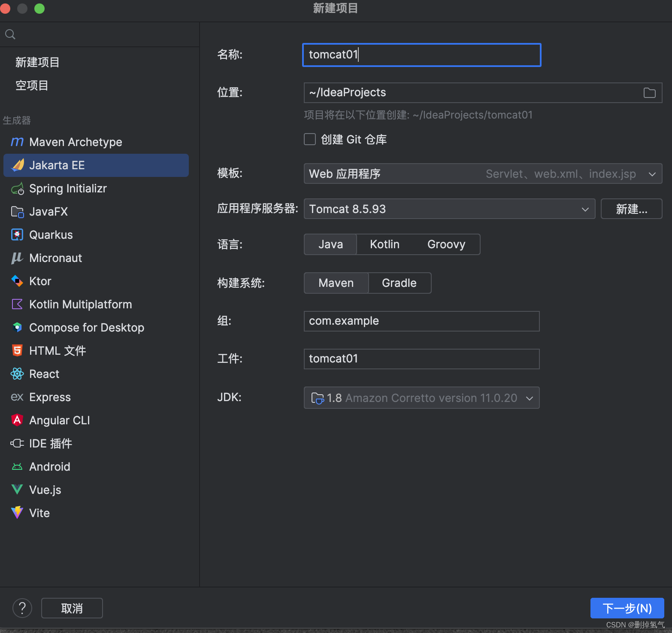672x633 pixels.
Task: Click the green macOS zoom window button
Action: click(x=39, y=8)
